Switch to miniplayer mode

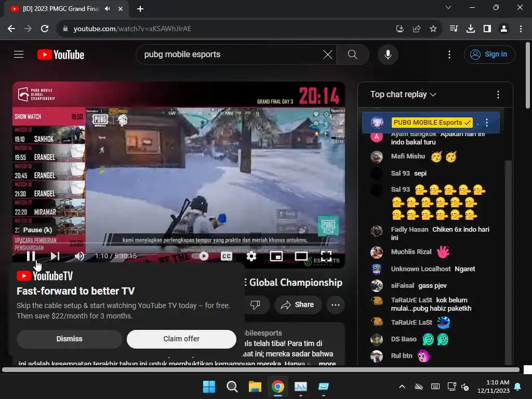coord(276,256)
